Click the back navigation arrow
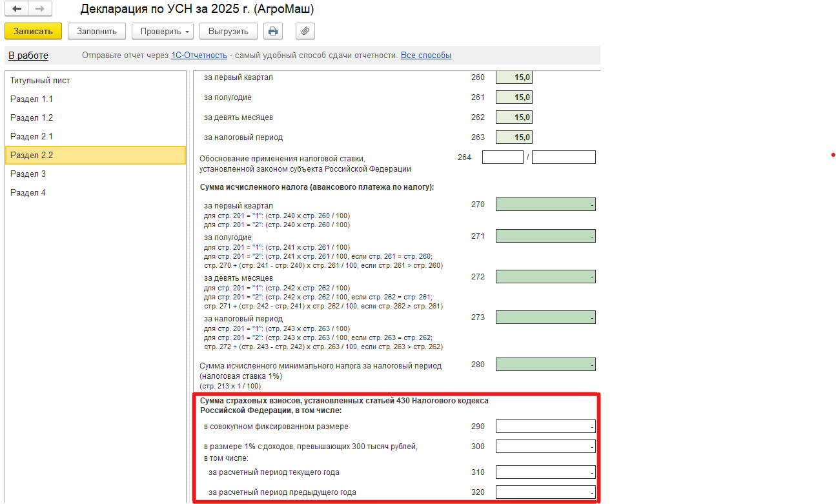This screenshot has width=836, height=504. pos(17,9)
